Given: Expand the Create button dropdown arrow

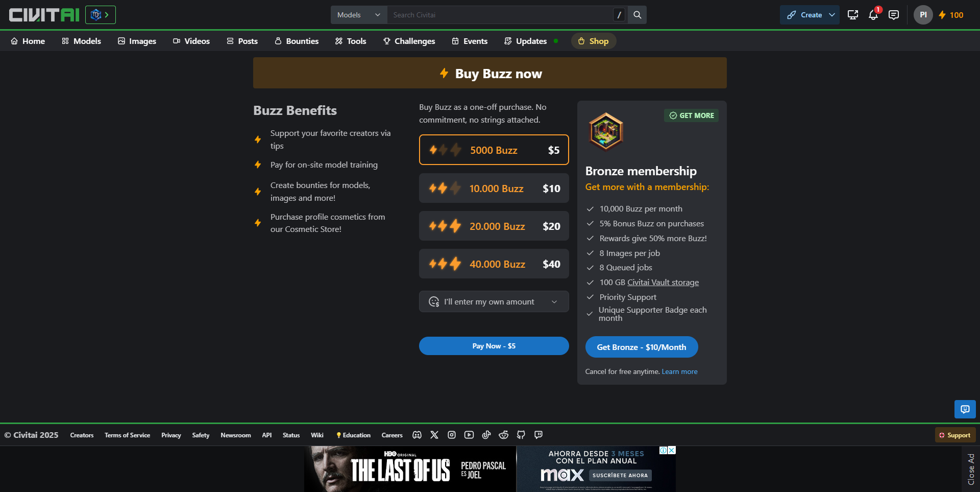Looking at the screenshot, I should click(x=832, y=15).
